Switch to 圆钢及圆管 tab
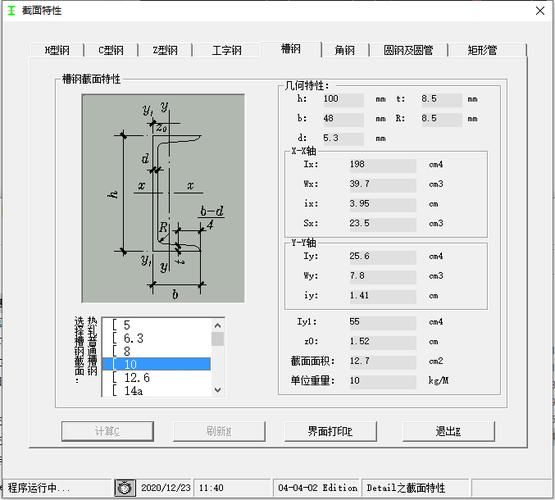 [x=408, y=50]
